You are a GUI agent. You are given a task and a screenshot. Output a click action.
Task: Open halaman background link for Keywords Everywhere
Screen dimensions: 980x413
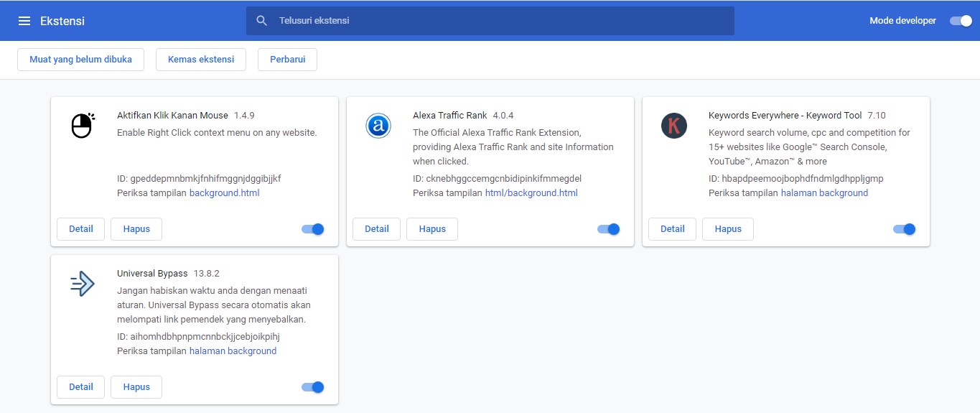(824, 193)
